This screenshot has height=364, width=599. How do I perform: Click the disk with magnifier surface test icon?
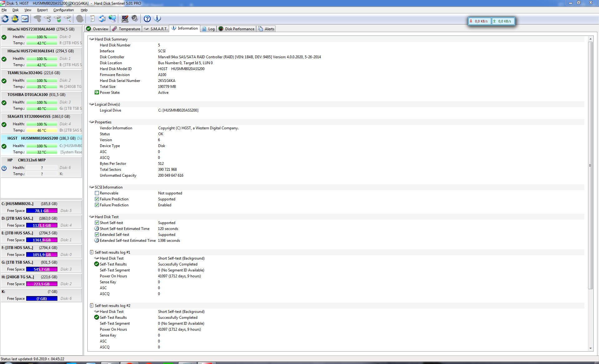click(67, 19)
